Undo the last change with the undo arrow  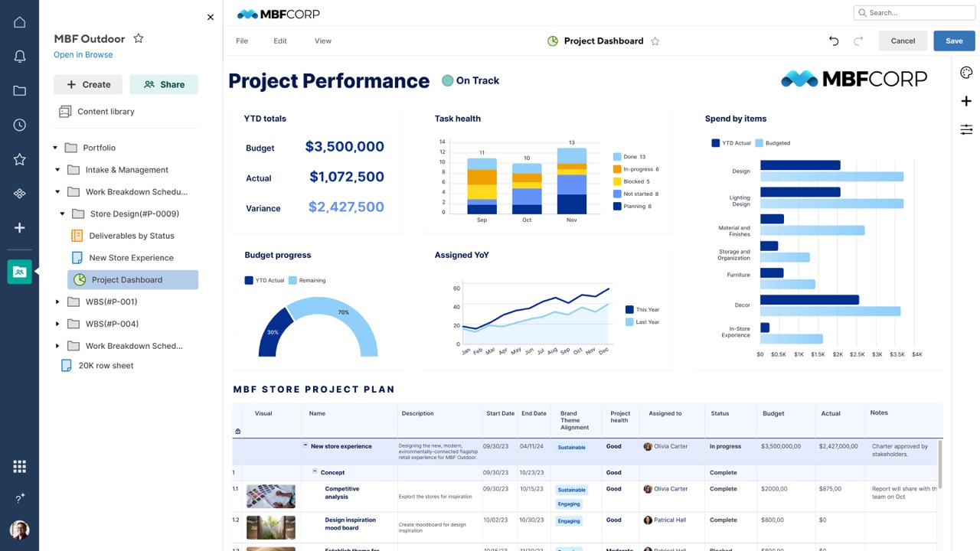(834, 41)
